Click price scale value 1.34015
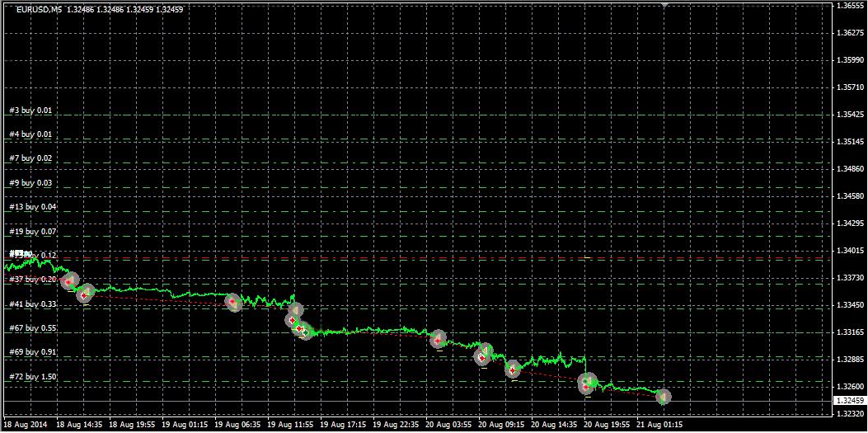Image resolution: width=868 pixels, height=433 pixels. coord(851,250)
